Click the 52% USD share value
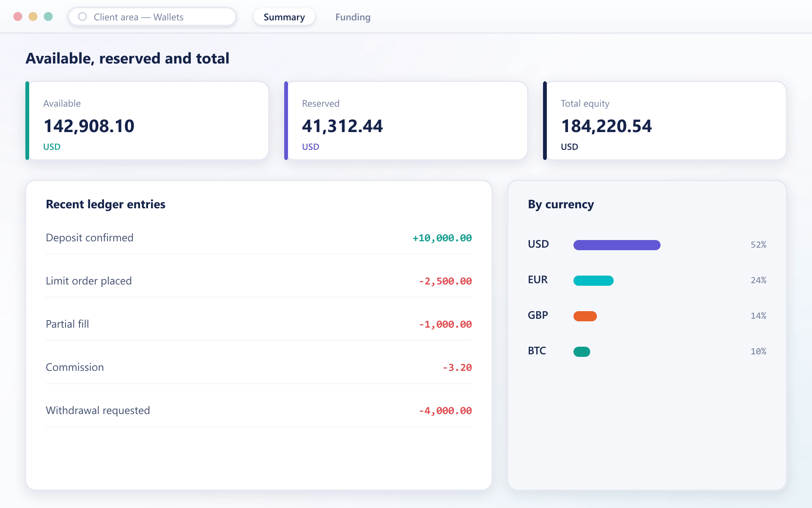The height and width of the screenshot is (508, 812). tap(758, 245)
